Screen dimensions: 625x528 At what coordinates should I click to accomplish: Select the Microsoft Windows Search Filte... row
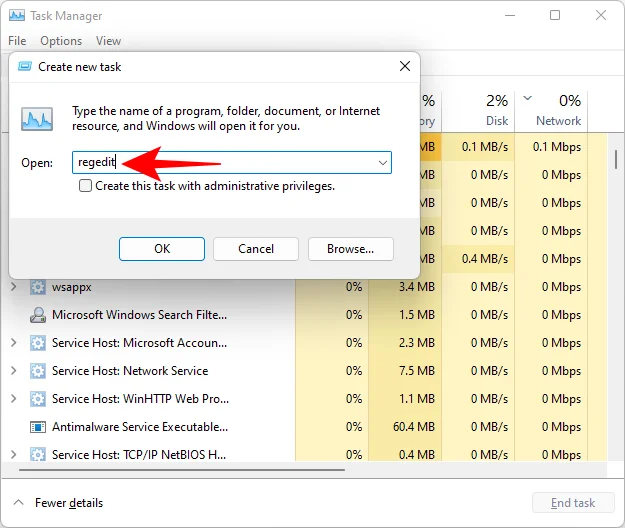(140, 315)
